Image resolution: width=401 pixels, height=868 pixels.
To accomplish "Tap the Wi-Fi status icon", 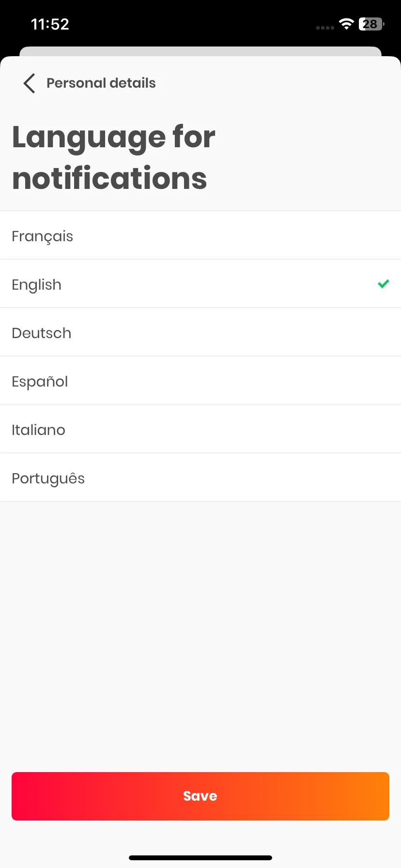I will (346, 24).
